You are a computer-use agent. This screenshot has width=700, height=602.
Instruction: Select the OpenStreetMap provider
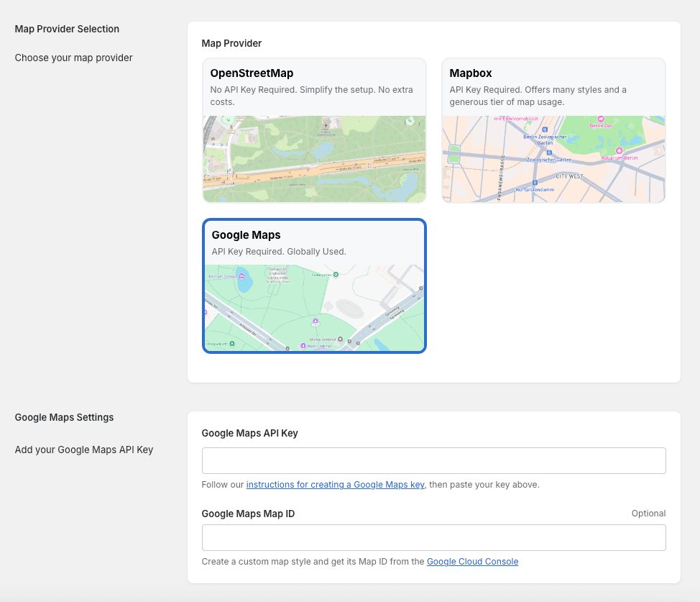coord(314,130)
